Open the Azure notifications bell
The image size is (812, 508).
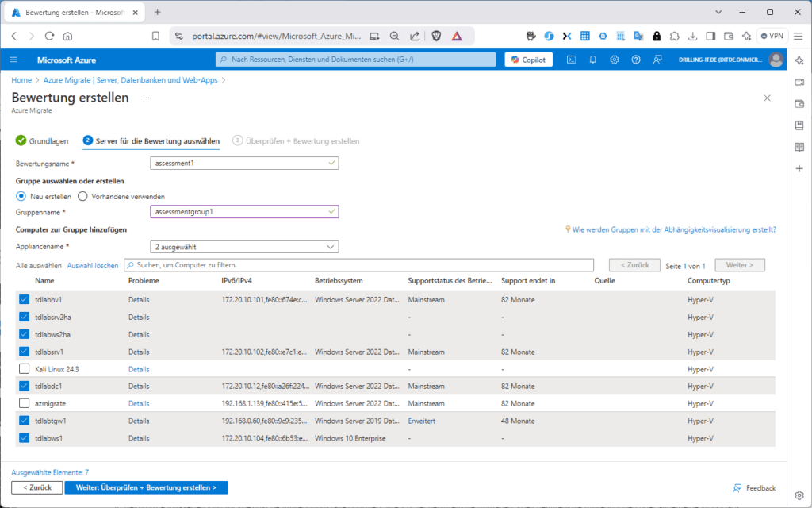(593, 60)
